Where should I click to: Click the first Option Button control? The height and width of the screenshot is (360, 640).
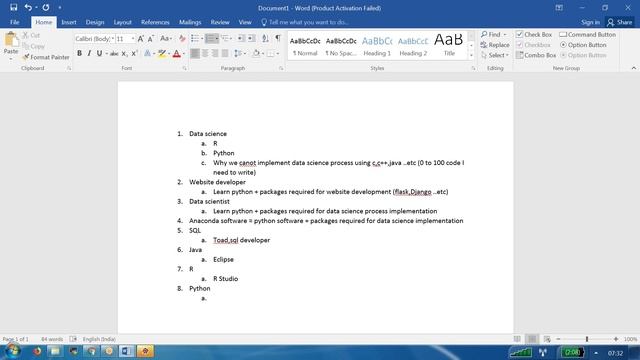(x=583, y=45)
